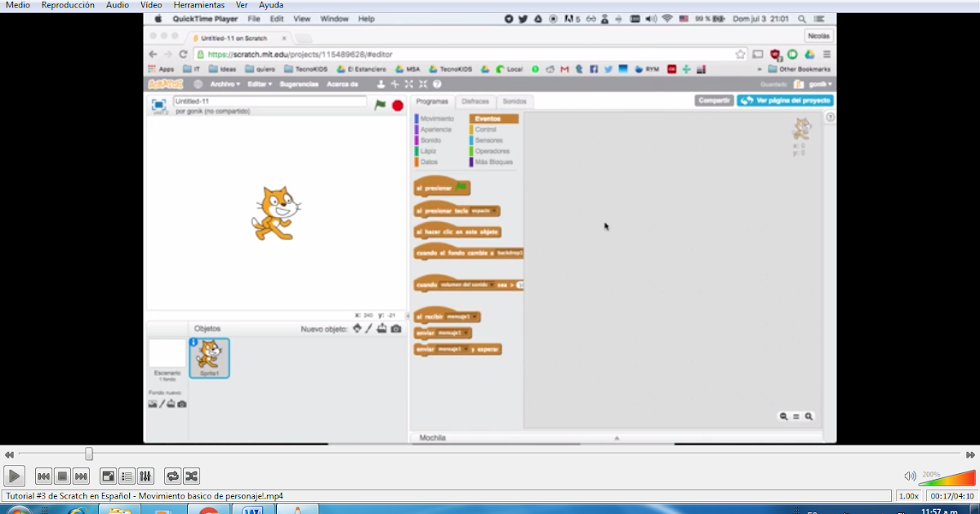Viewport: 980px width, 514px height.
Task: Select the duplicate stamp tool in Scratch toolbar
Action: [x=381, y=84]
